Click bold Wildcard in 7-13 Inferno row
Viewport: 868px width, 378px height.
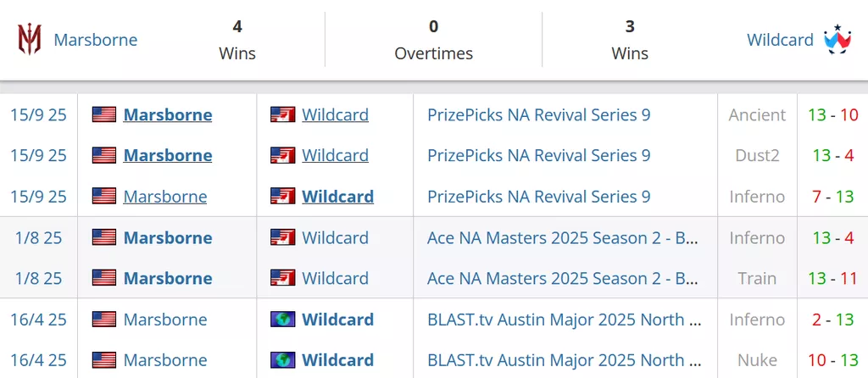pyautogui.click(x=337, y=197)
